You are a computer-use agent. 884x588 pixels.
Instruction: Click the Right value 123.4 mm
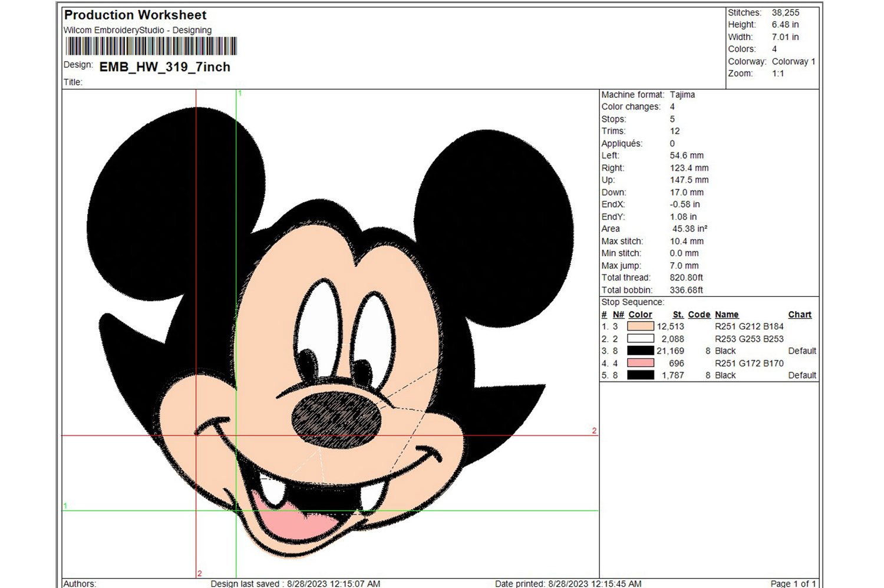[690, 168]
